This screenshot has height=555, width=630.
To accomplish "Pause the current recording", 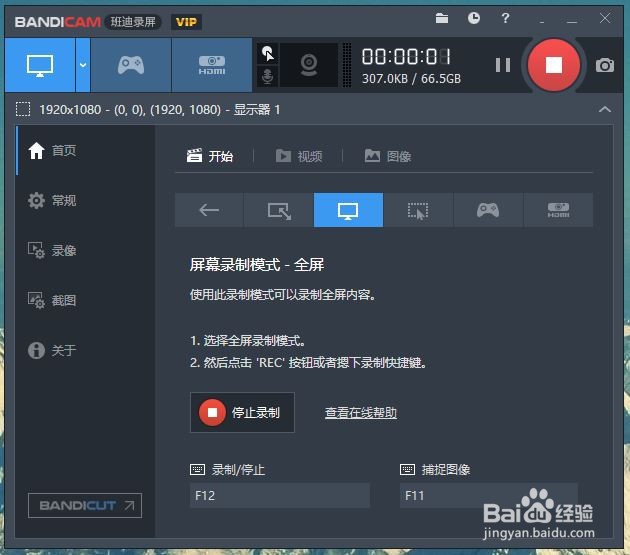I will click(503, 65).
